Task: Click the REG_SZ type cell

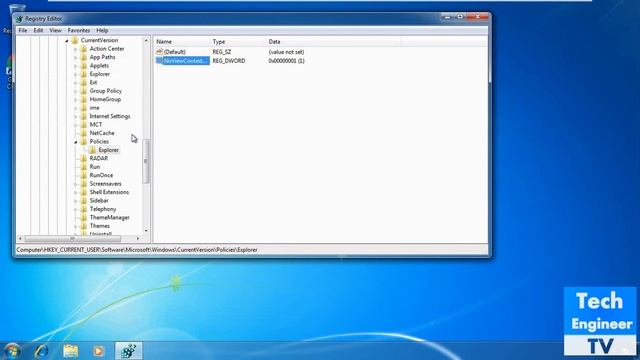Action: point(222,52)
